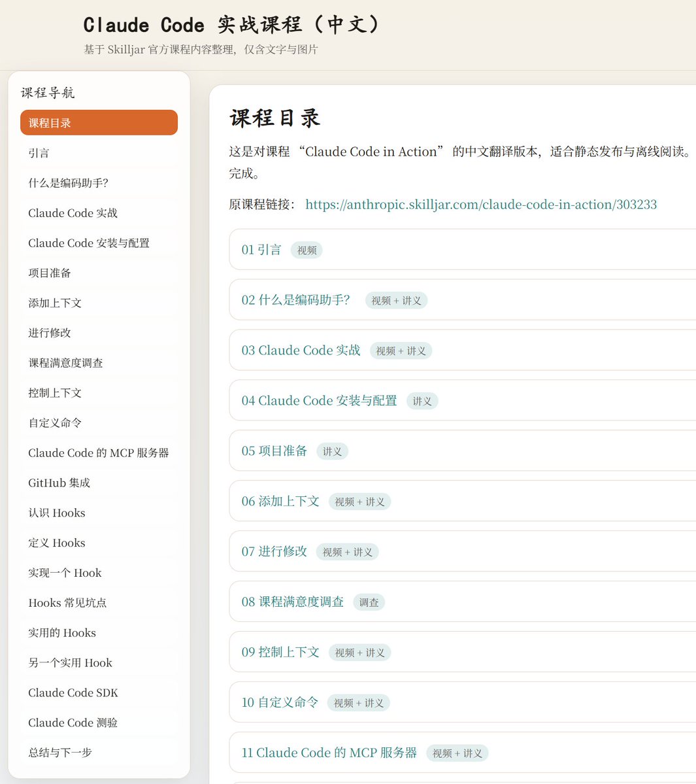
Task: Open 引言 in the sidebar
Action: click(x=99, y=152)
